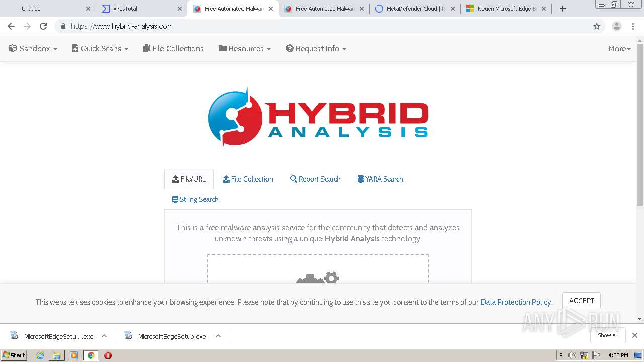Switch to the MetaDefender Cloud tab
This screenshot has height=362, width=644.
click(x=415, y=9)
